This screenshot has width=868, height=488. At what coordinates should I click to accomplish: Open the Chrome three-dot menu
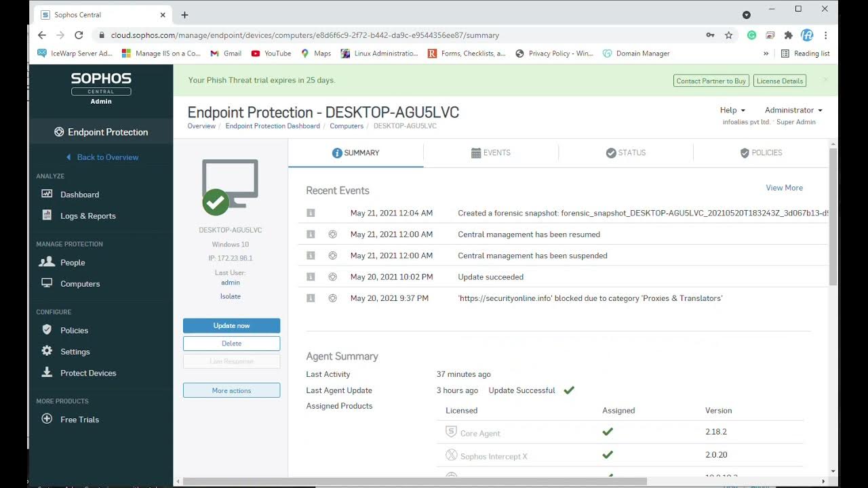tap(825, 35)
